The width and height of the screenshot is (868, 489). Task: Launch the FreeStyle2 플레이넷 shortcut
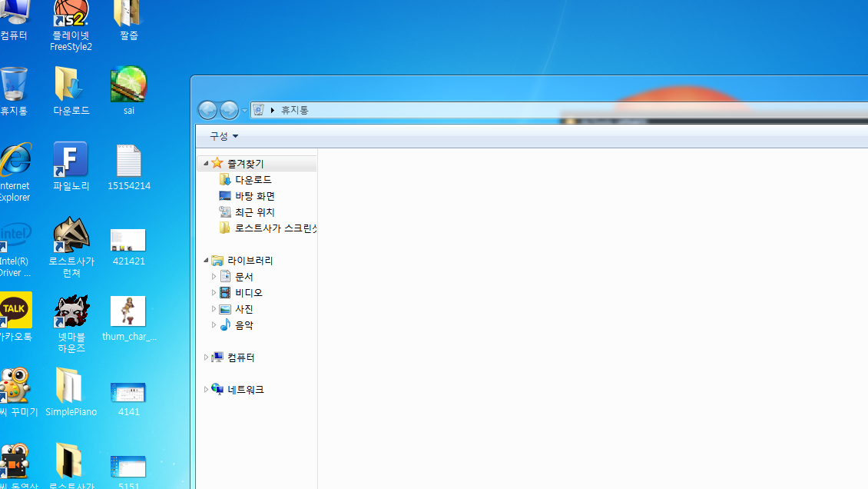point(71,27)
